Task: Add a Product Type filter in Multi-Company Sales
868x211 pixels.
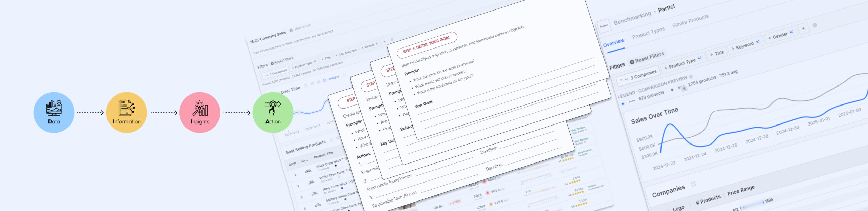Action: tap(304, 64)
